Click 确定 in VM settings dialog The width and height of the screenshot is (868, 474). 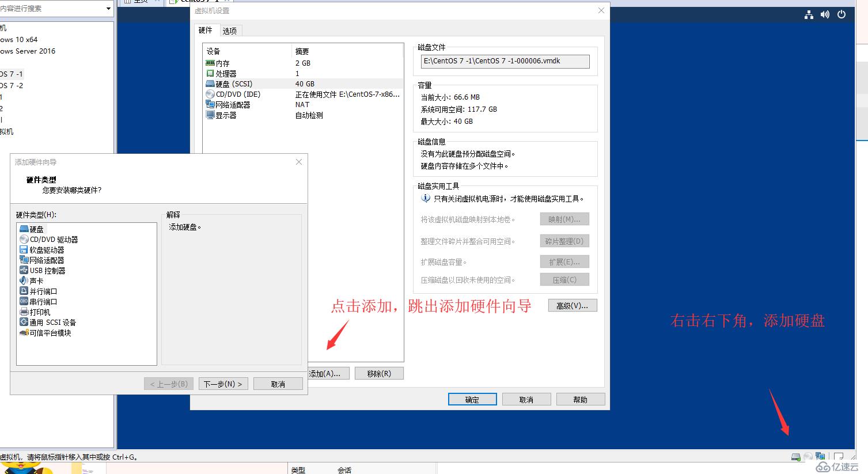[x=472, y=400]
